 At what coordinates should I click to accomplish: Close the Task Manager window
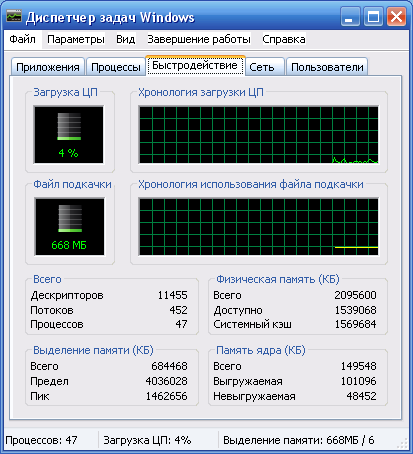click(x=396, y=16)
